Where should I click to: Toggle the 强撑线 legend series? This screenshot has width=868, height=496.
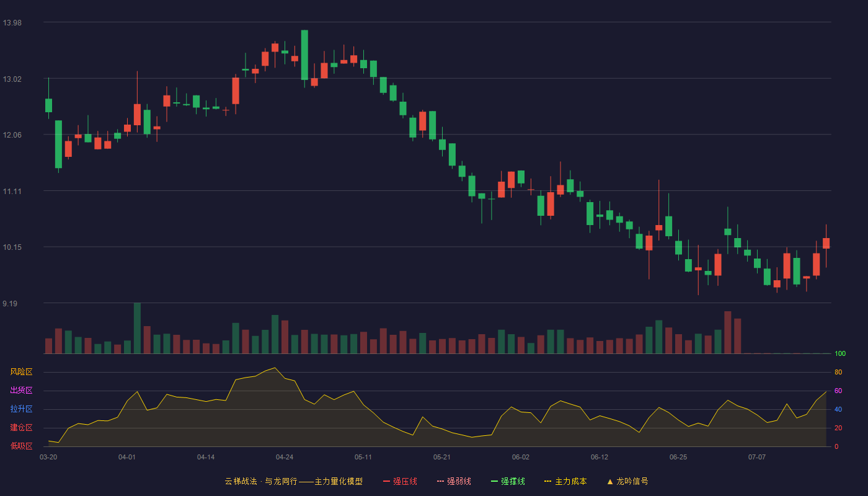[x=508, y=481]
